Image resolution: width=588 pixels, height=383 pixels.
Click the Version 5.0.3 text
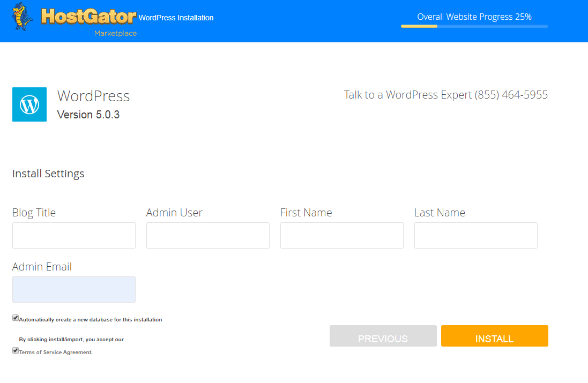(x=88, y=115)
